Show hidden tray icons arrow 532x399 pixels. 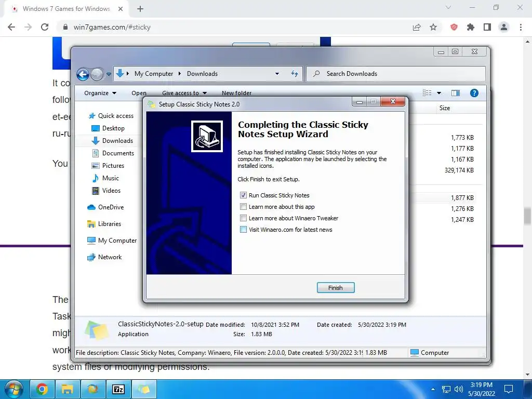tap(433, 389)
